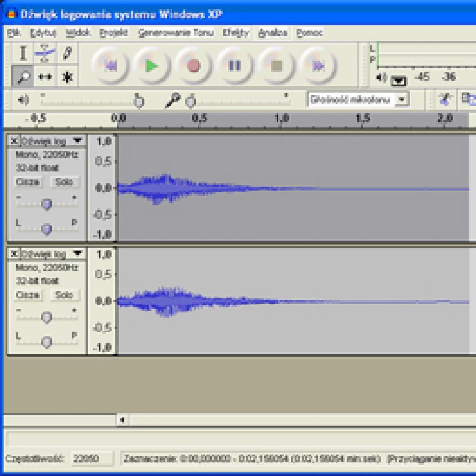476x476 pixels.
Task: Click the green Play button
Action: 152,66
